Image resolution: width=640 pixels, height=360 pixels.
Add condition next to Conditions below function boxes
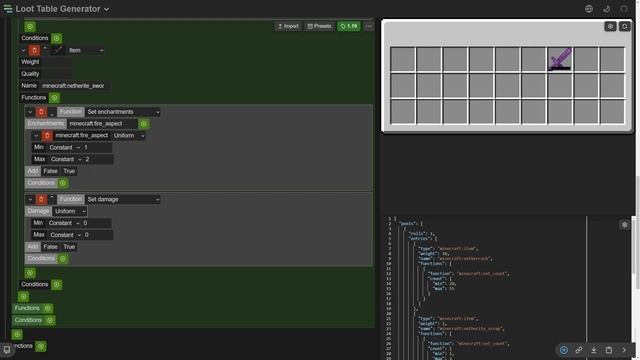[57, 284]
